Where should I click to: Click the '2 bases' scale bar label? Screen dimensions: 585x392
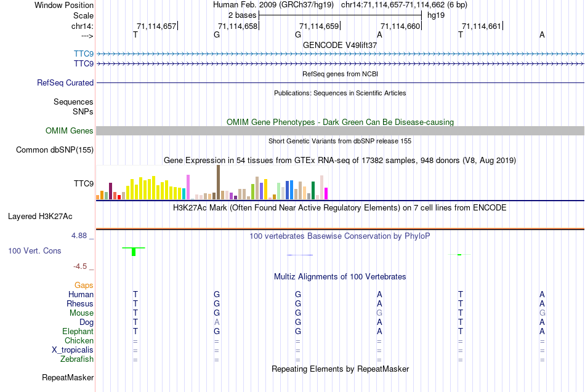coord(243,15)
